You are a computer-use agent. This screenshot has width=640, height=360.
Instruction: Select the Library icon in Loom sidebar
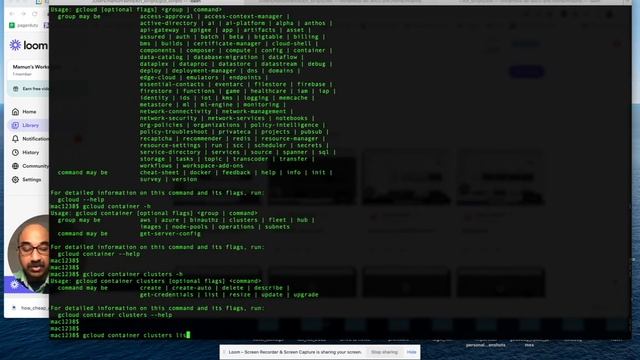16,125
